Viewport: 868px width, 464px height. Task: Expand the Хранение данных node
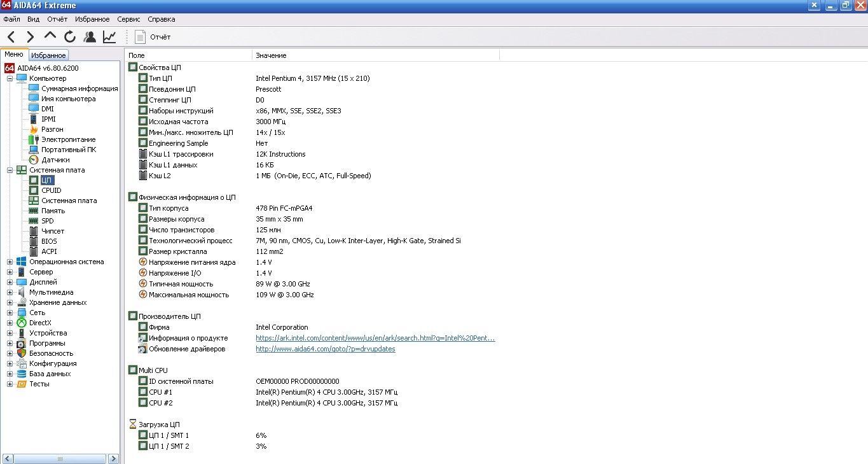coord(10,302)
